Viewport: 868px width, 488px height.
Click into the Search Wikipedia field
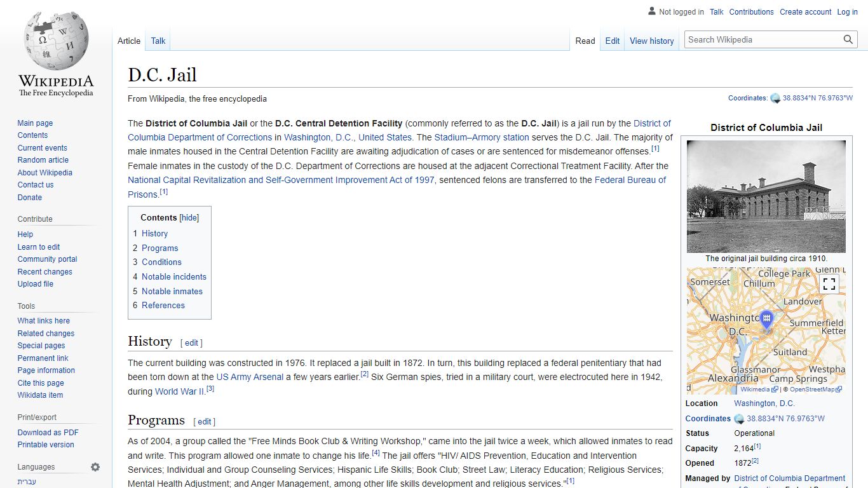pos(764,39)
